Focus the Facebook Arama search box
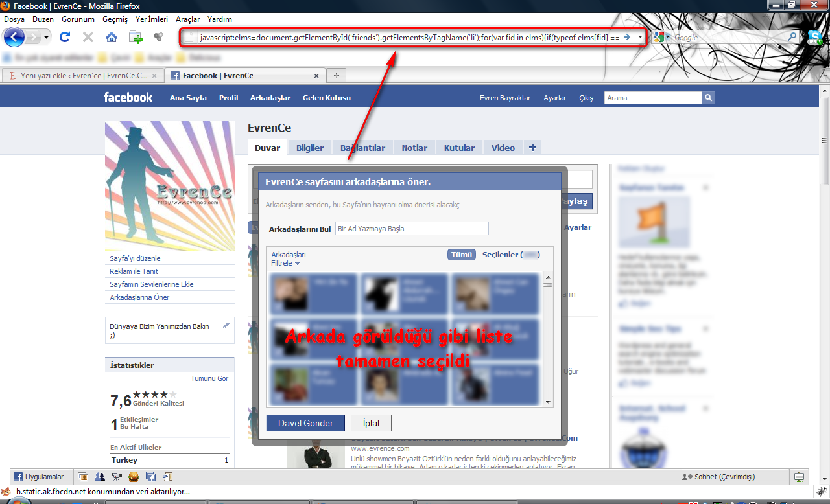The height and width of the screenshot is (504, 830). (x=653, y=98)
